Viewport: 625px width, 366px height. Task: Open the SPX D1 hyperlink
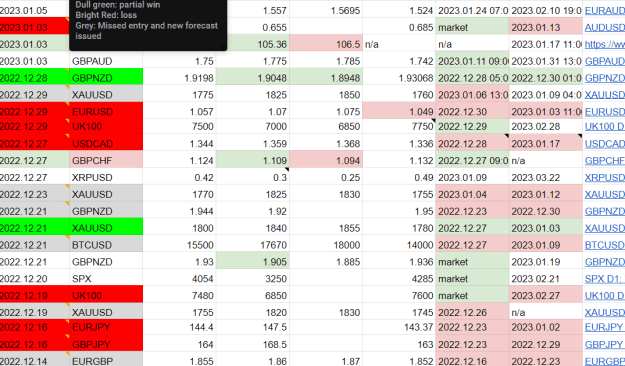[605, 279]
